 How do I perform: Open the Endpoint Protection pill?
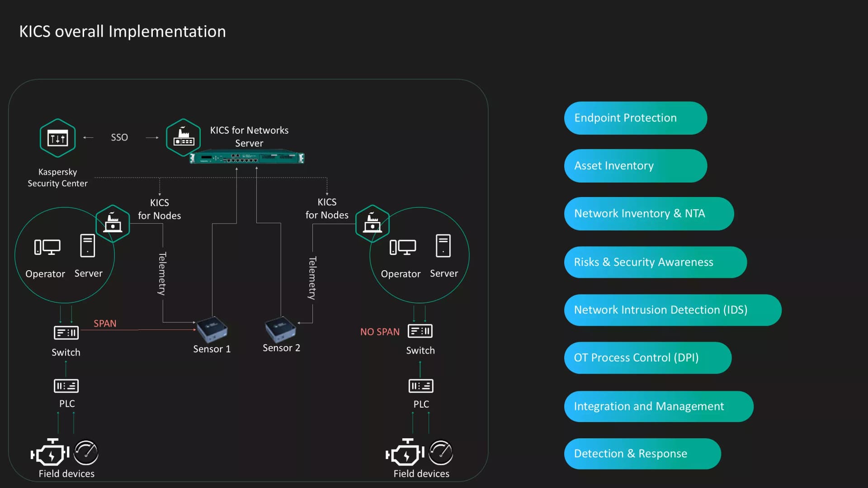pyautogui.click(x=636, y=118)
